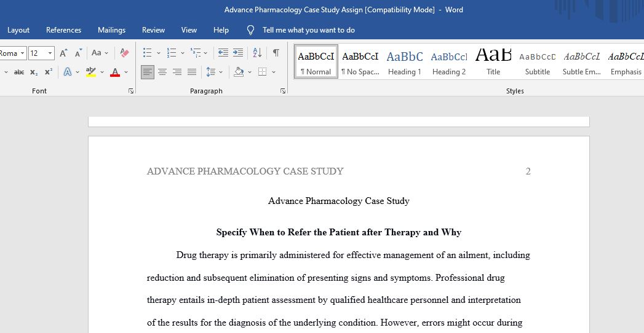Expand numbering library dropdown arrow
The width and height of the screenshot is (644, 333).
183,53
